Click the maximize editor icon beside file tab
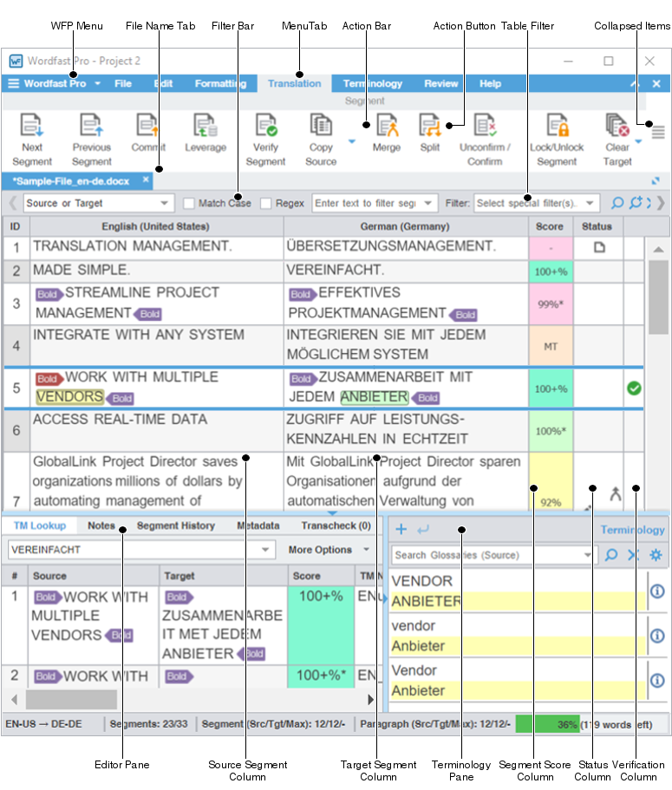The width and height of the screenshot is (672, 790). click(x=656, y=180)
